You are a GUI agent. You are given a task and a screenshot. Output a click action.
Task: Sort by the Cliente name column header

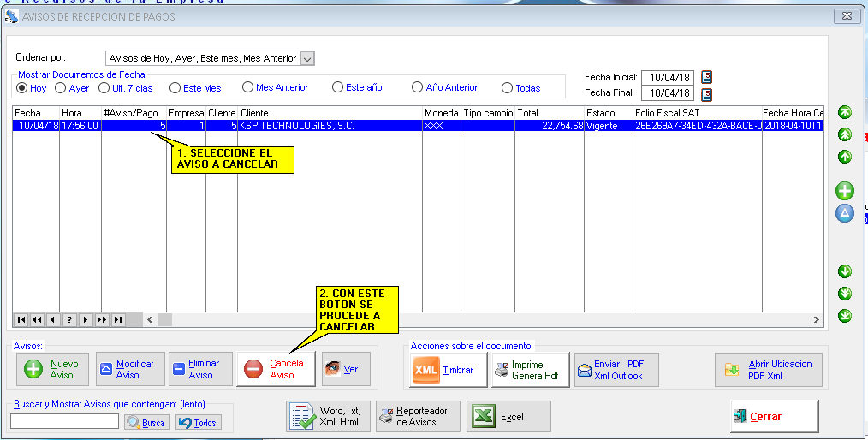(x=330, y=112)
